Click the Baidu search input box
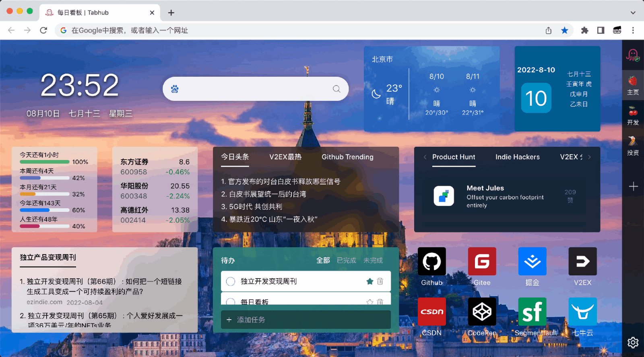Image resolution: width=644 pixels, height=357 pixels. click(x=256, y=89)
